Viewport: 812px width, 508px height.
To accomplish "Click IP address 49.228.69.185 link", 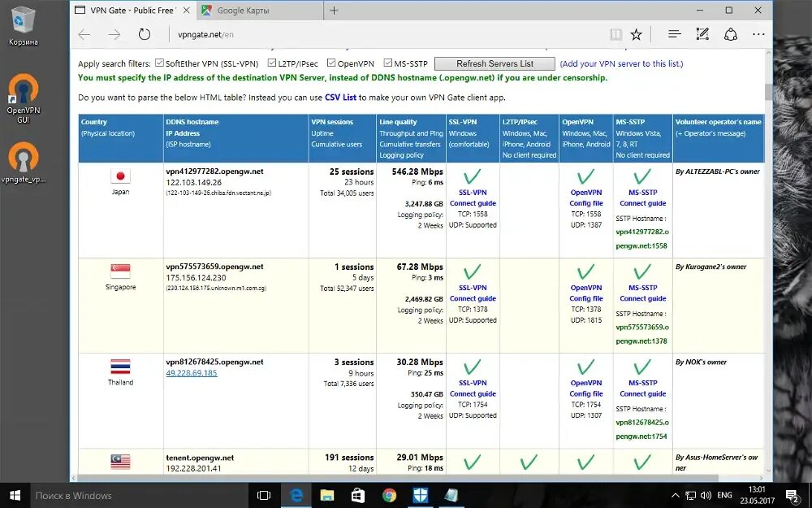I will (192, 373).
